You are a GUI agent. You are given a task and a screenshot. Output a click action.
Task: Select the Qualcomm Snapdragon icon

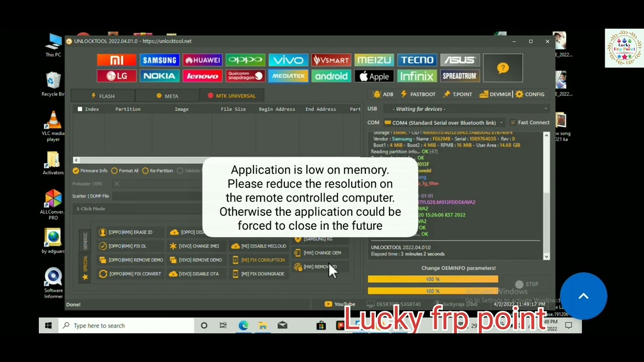tap(246, 76)
